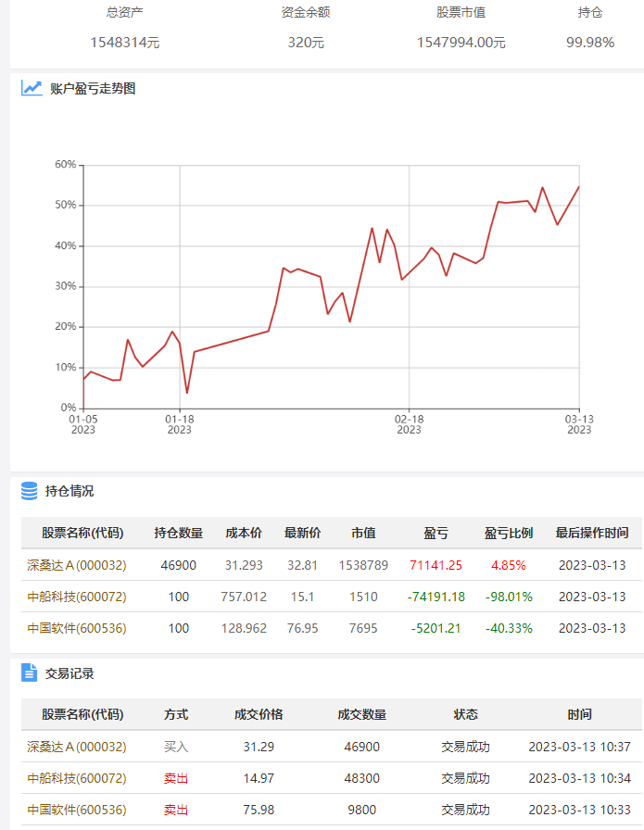Click the account profit trend chart icon
This screenshot has height=830, width=644.
point(32,88)
